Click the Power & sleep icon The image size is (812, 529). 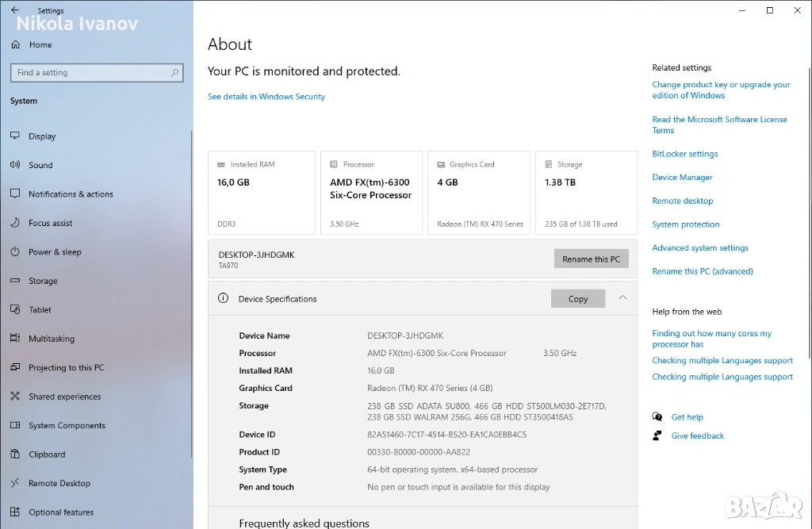click(x=15, y=251)
